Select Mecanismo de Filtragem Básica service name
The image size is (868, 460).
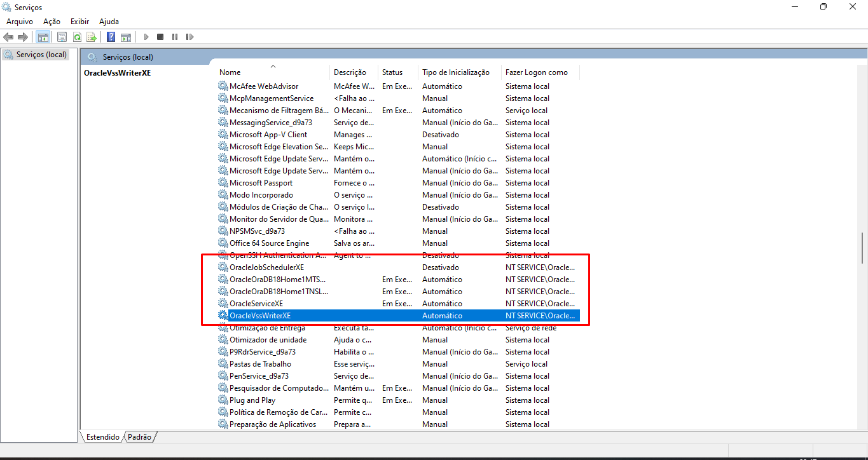(279, 111)
